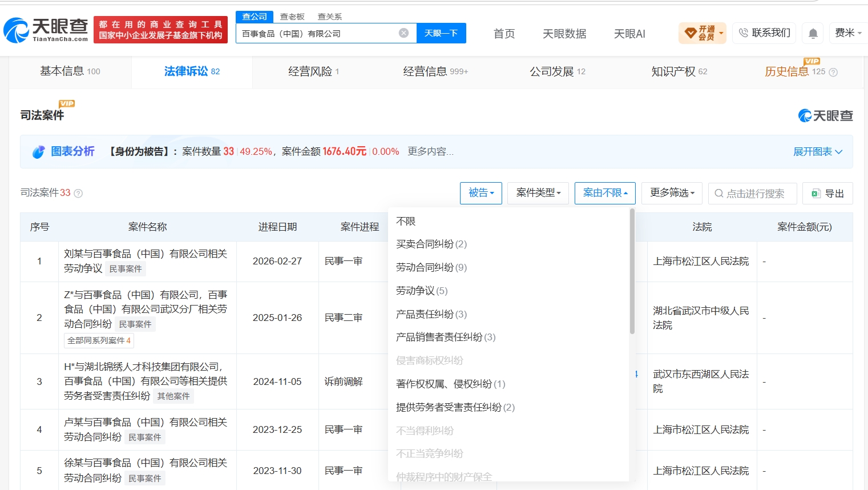The width and height of the screenshot is (868, 490).
Task: Click the help icon beside 历史信息
Action: 833,73
